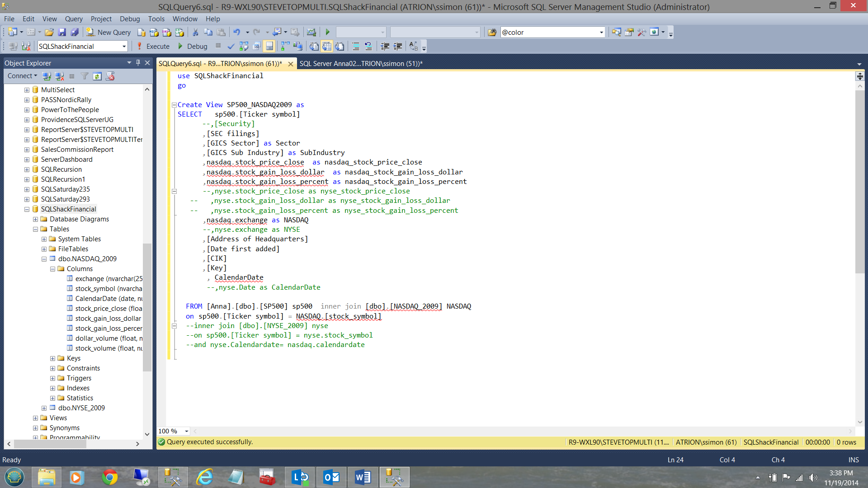Open Google Chrome from the taskbar
868x488 pixels.
point(110,477)
